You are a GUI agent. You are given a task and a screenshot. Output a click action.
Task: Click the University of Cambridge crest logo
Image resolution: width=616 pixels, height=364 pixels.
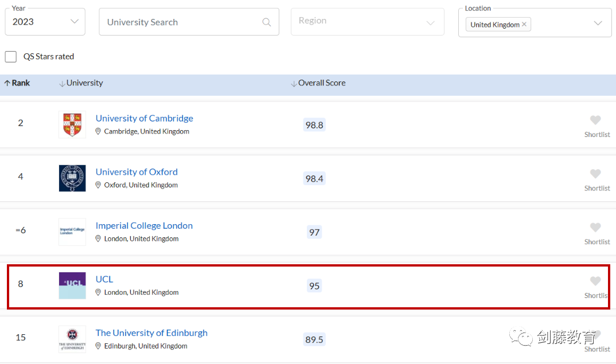coord(72,124)
